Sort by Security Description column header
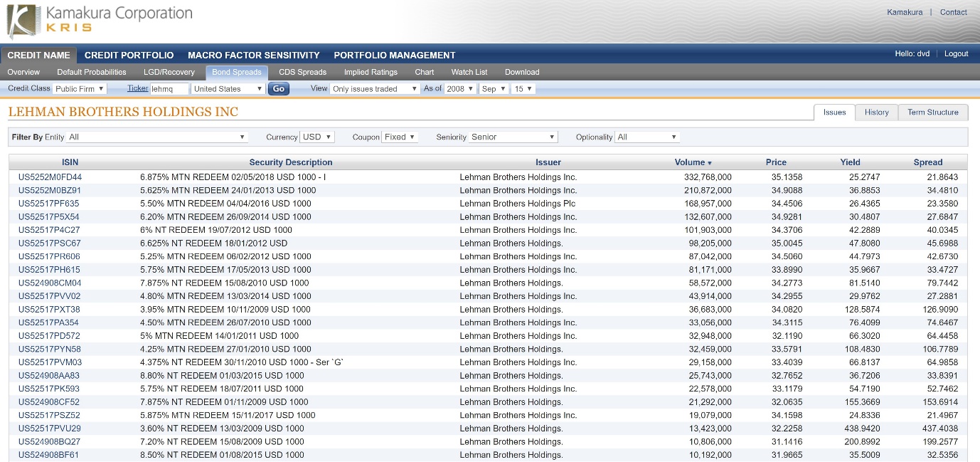This screenshot has width=980, height=462. click(x=291, y=162)
